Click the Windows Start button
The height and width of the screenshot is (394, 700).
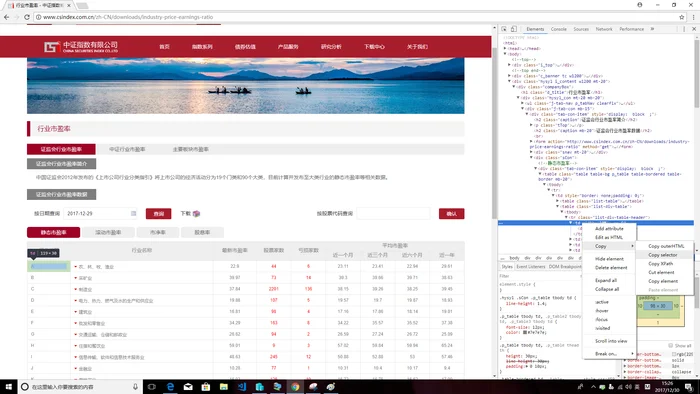click(8, 387)
